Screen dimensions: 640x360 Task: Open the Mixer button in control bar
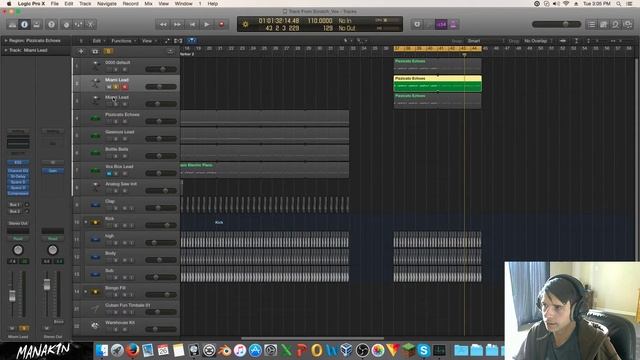78,24
